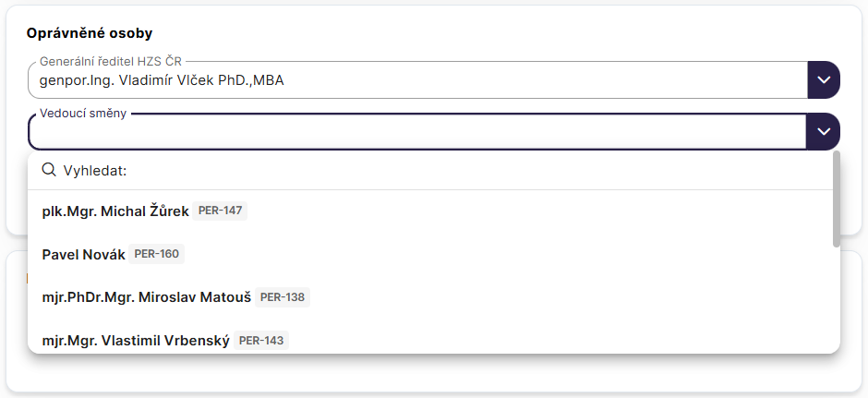Click the dropdown list scrollbar thumb
The image size is (868, 398).
point(836,199)
